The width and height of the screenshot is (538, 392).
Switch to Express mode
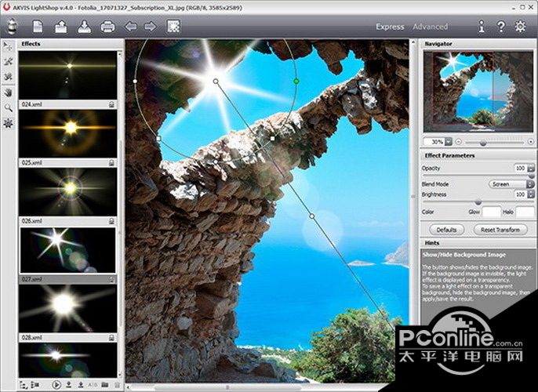coord(390,27)
